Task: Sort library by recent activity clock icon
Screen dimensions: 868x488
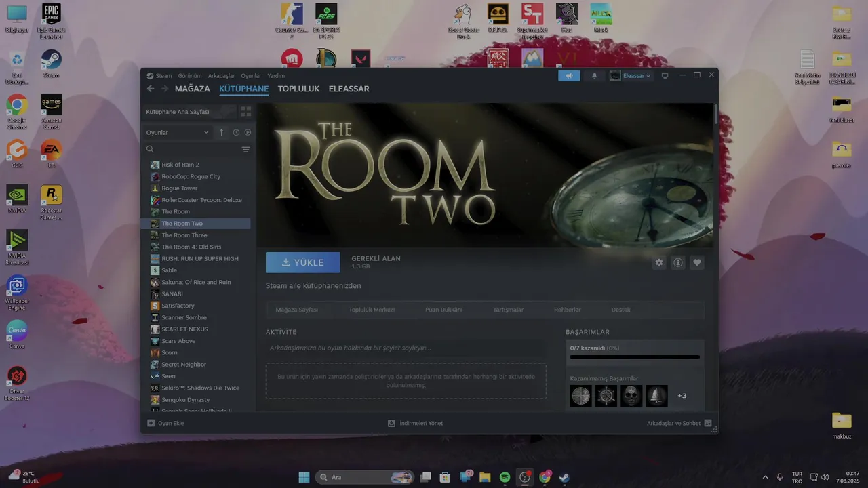Action: click(x=236, y=132)
